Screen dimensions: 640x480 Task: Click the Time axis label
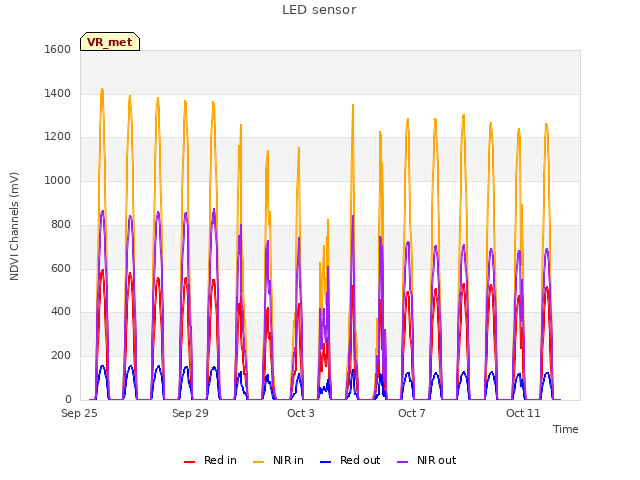(x=565, y=429)
